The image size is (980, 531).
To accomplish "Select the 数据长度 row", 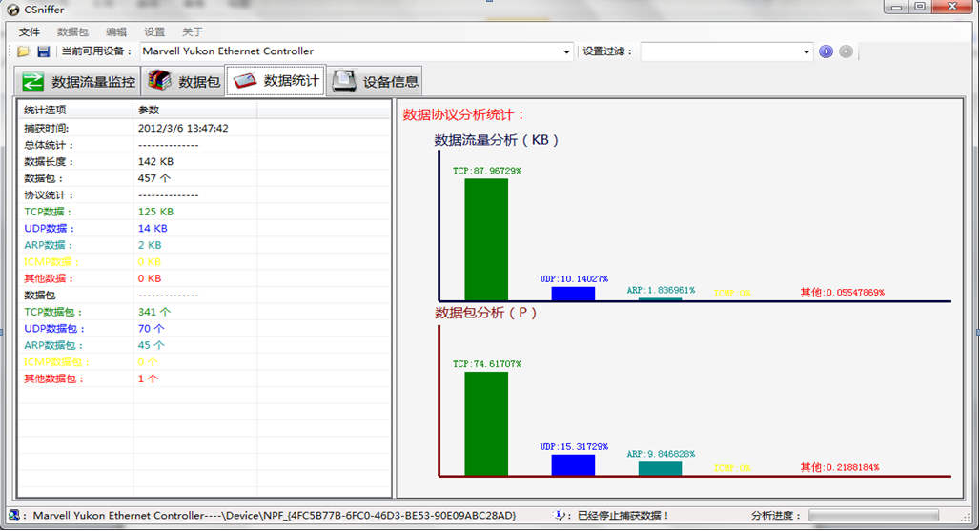I will 204,161.
